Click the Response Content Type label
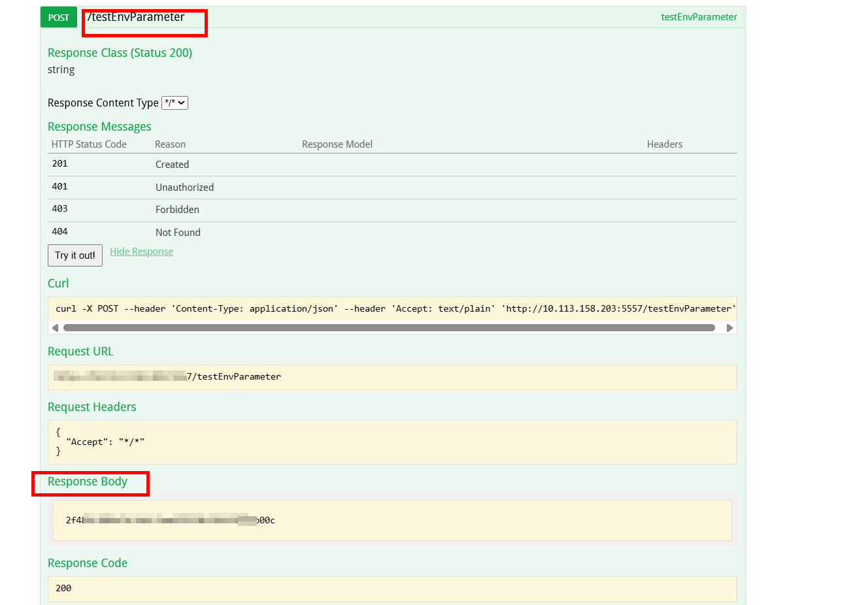 [x=103, y=103]
